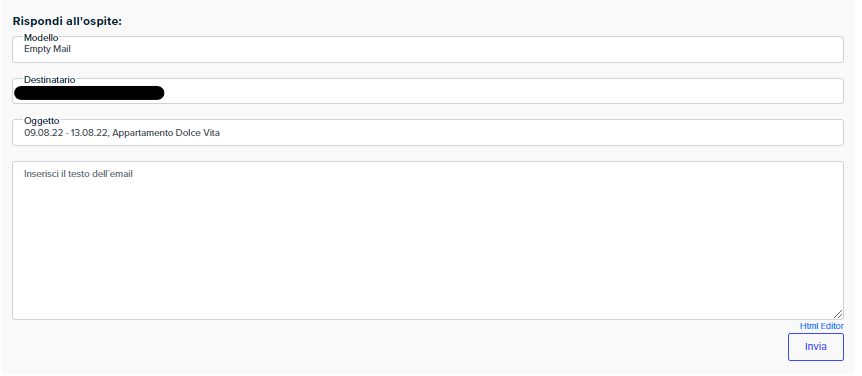Open the Modello template selector
The width and height of the screenshot is (862, 376).
tap(428, 49)
